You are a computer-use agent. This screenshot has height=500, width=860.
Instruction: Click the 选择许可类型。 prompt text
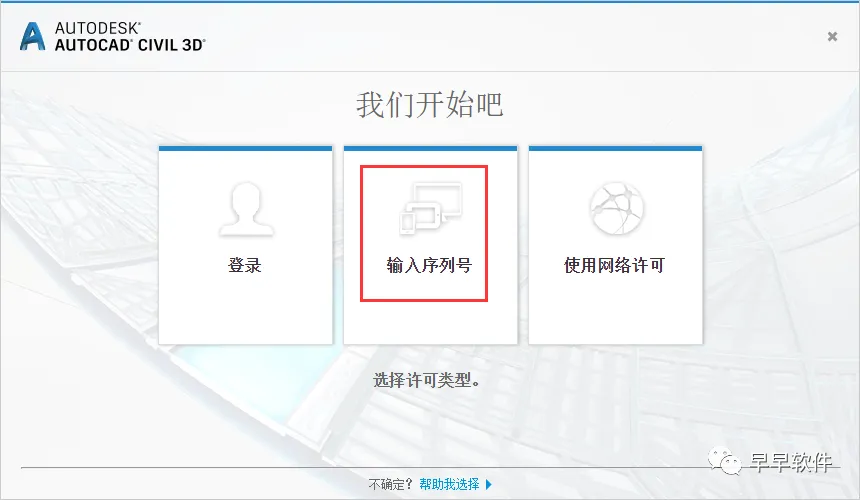427,380
